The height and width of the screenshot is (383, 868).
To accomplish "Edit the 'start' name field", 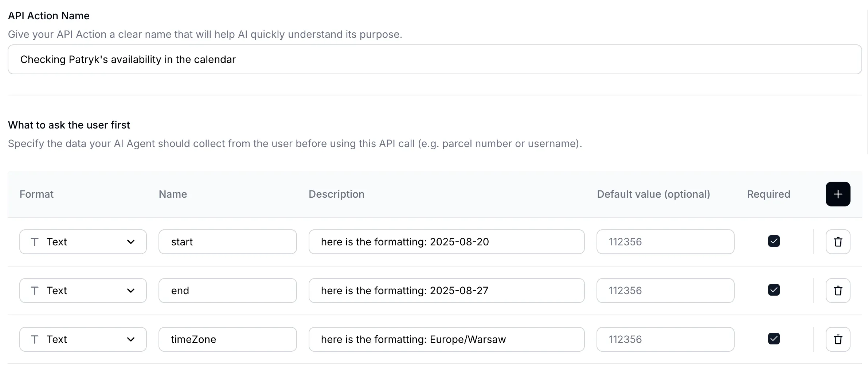I will click(227, 242).
